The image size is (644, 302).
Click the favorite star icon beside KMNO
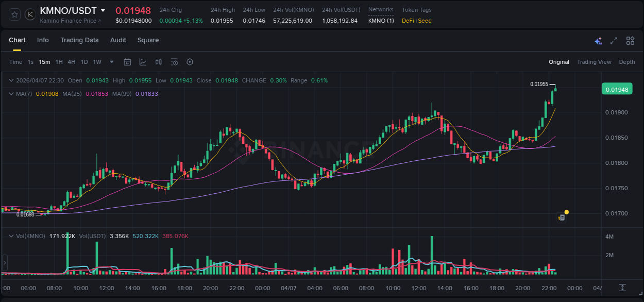[14, 14]
